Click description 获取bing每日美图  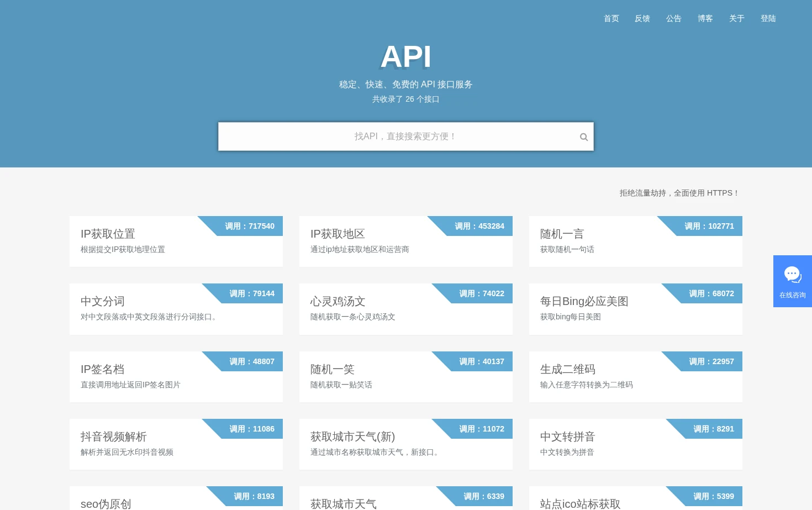pyautogui.click(x=571, y=317)
